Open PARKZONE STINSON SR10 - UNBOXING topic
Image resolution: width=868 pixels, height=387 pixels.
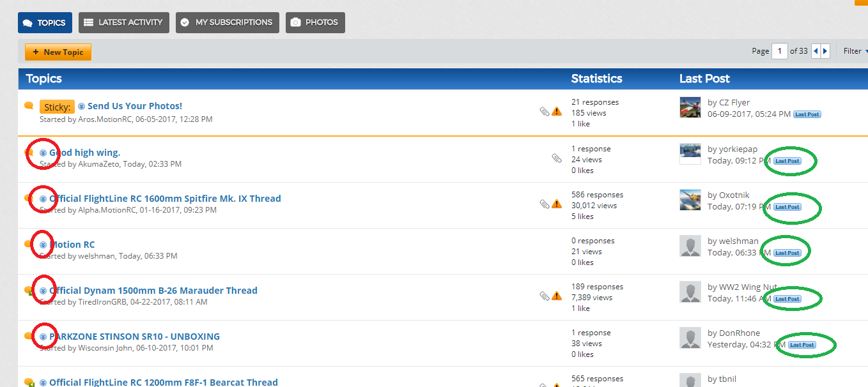pyautogui.click(x=134, y=337)
